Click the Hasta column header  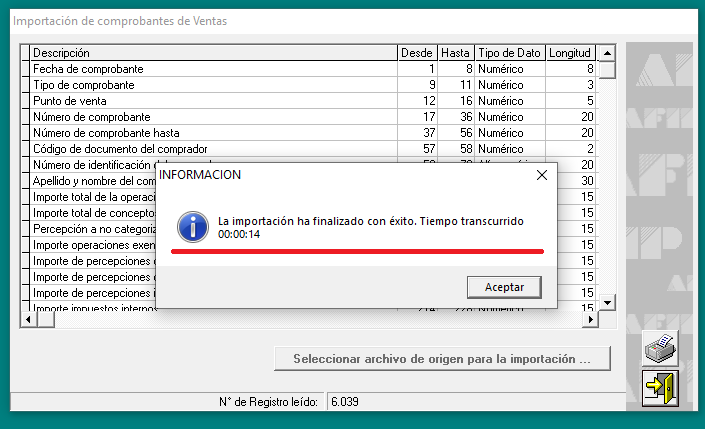pos(455,53)
